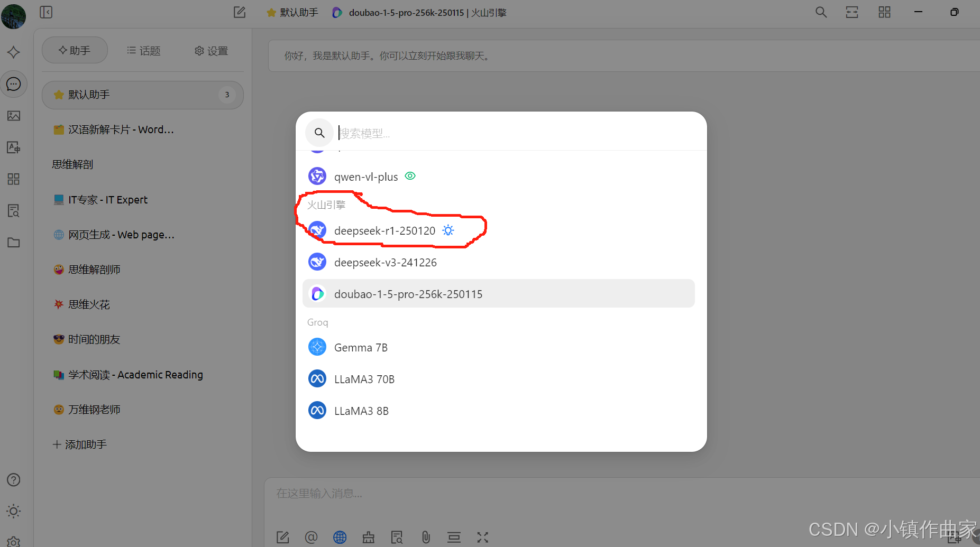The image size is (980, 547).
Task: Open the mini apps grid icon in title bar
Action: (x=884, y=12)
